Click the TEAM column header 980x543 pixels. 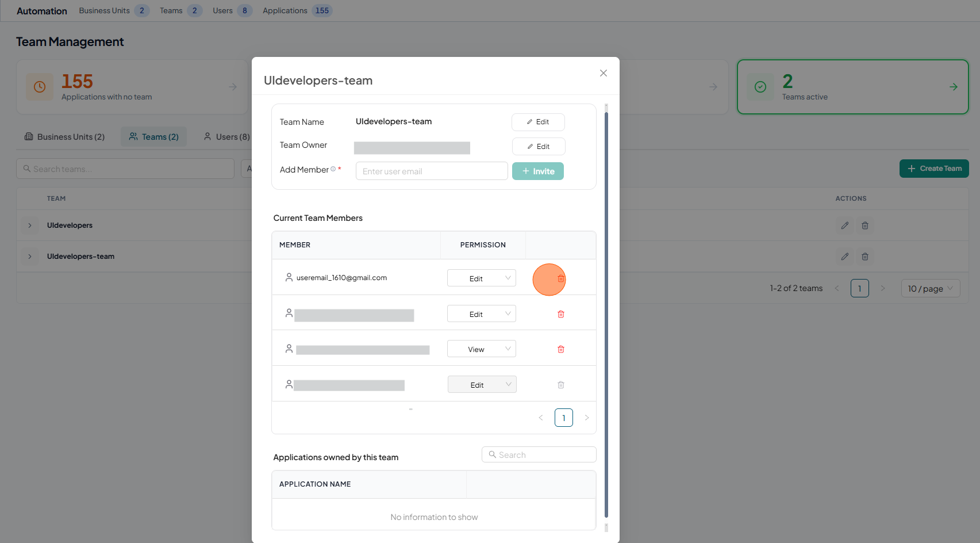point(56,198)
